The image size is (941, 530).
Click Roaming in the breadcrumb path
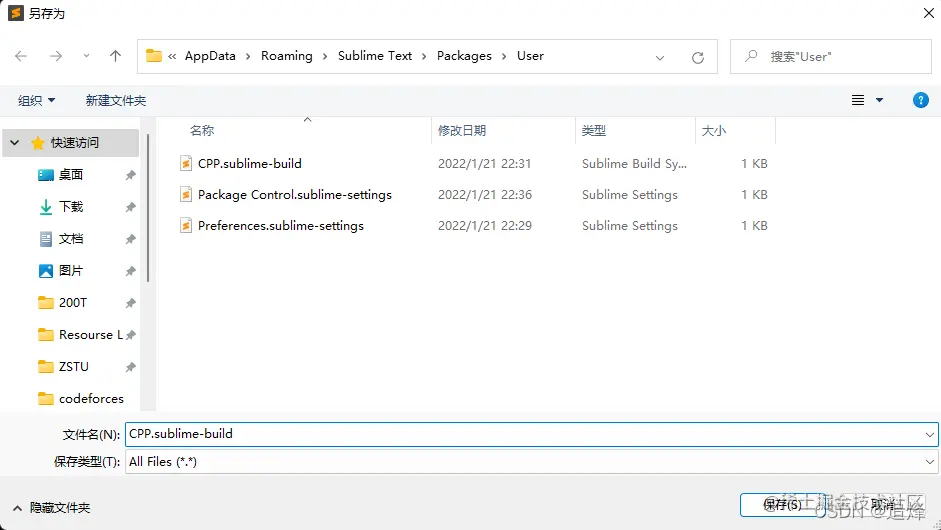pyautogui.click(x=287, y=56)
